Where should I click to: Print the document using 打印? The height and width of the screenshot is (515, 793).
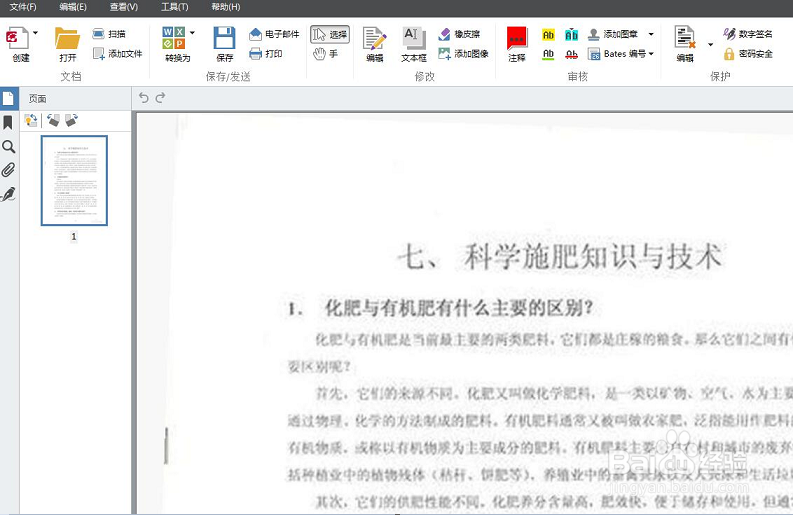tap(266, 54)
